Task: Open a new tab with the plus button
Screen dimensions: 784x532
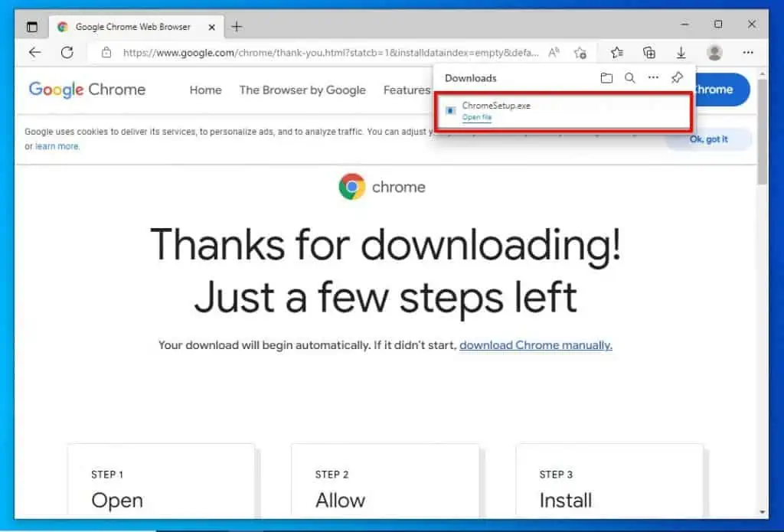Action: point(237,27)
